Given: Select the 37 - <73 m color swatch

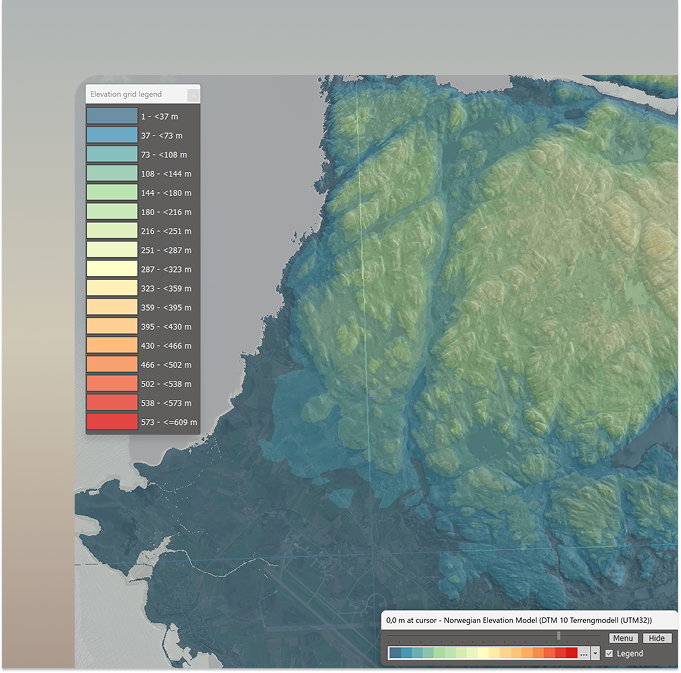Looking at the screenshot, I should click(x=112, y=135).
